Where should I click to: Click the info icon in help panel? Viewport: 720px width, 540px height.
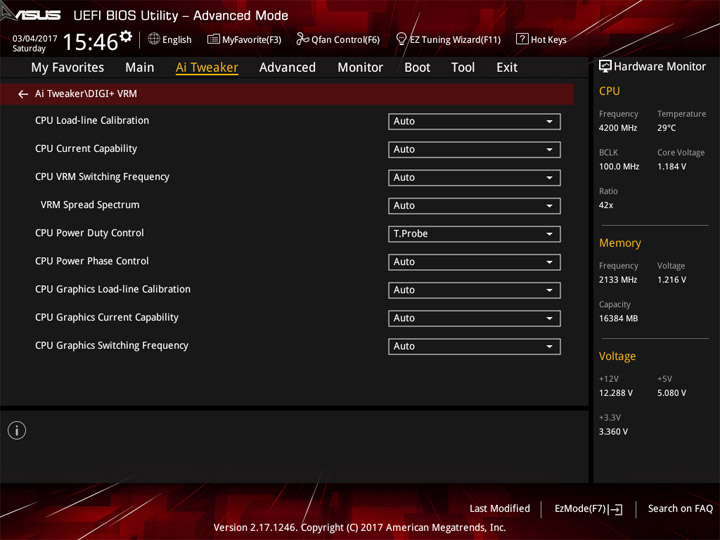coord(17,430)
